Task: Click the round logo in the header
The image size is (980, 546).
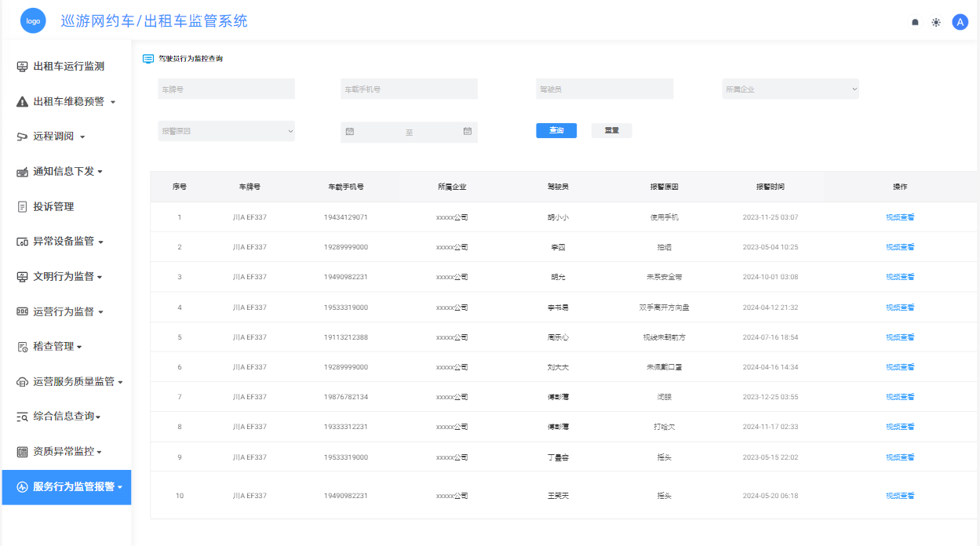Action: [x=33, y=21]
